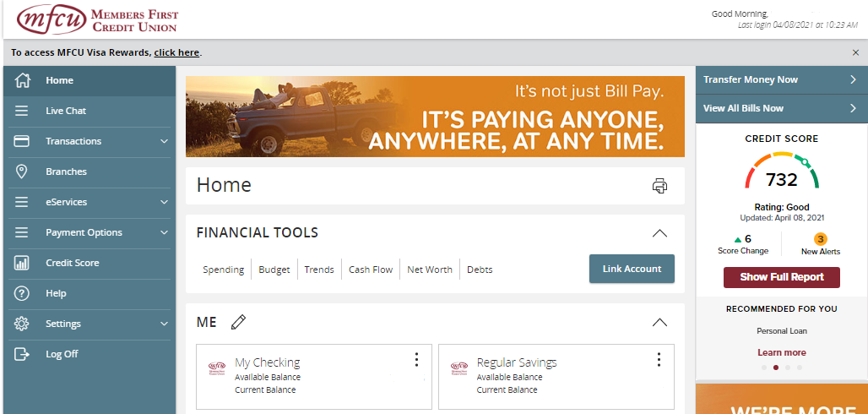Click the Help question mark icon
The width and height of the screenshot is (868, 414).
22,293
